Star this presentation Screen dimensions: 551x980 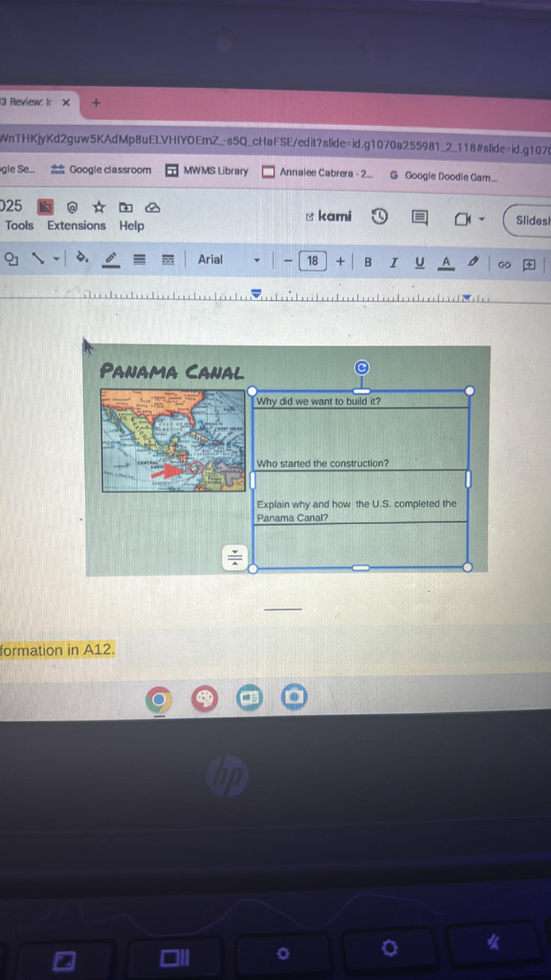tap(99, 207)
